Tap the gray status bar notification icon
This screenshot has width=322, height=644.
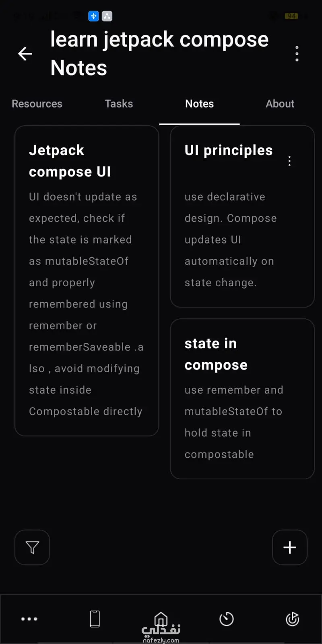[x=107, y=16]
